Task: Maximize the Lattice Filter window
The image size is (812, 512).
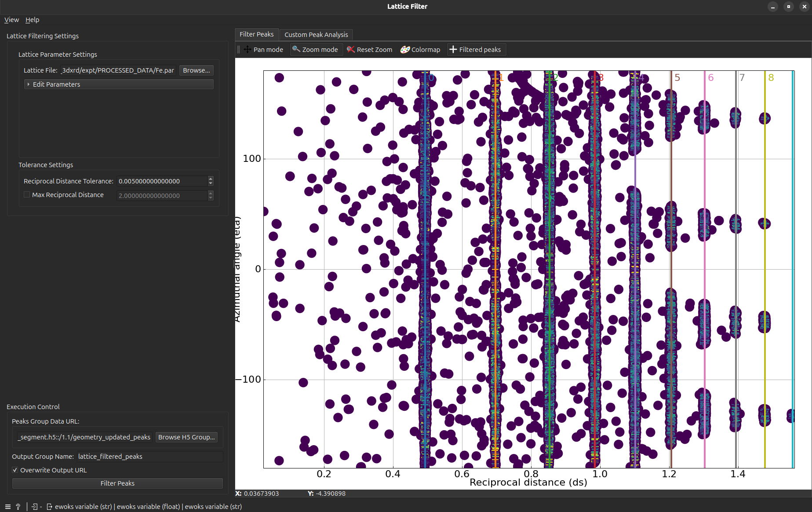Action: click(789, 7)
